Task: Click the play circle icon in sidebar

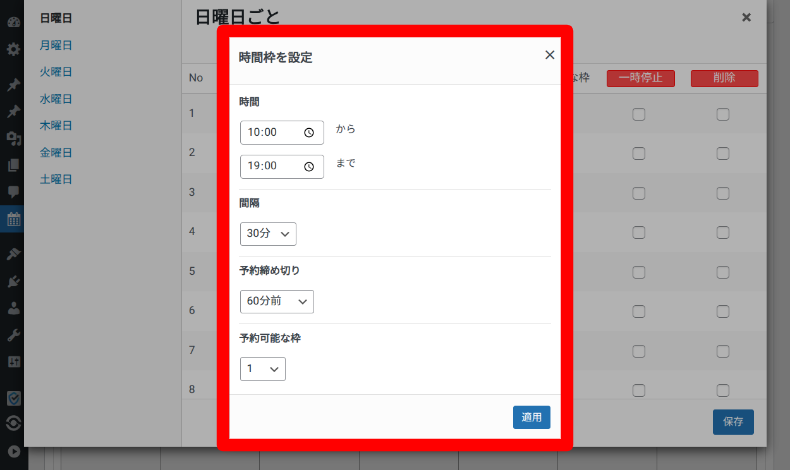Action: point(14,451)
